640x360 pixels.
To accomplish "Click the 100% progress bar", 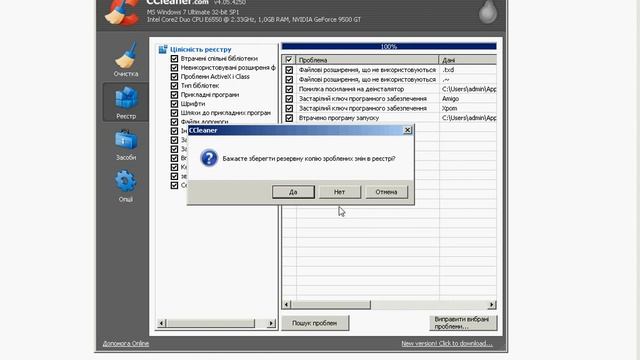I will 389,47.
